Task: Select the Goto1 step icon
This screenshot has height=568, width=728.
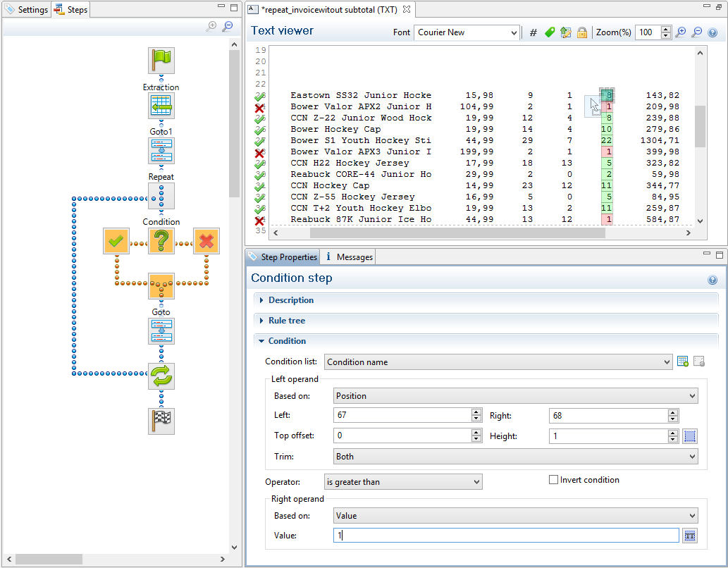Action: point(161,151)
